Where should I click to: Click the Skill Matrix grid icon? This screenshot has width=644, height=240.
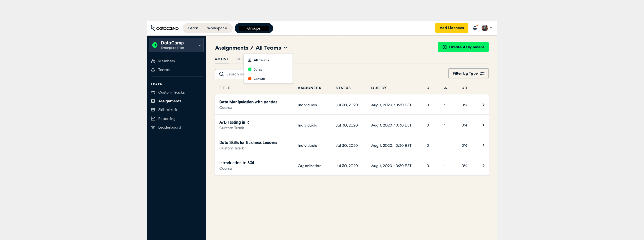pyautogui.click(x=153, y=110)
